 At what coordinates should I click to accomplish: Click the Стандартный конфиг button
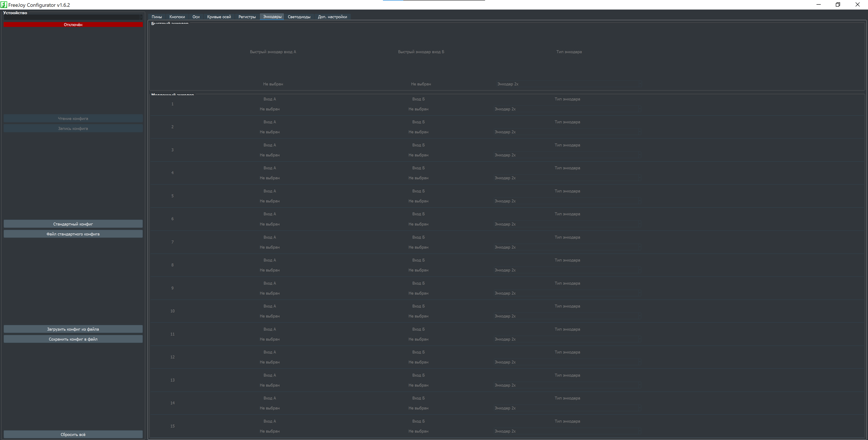(73, 224)
